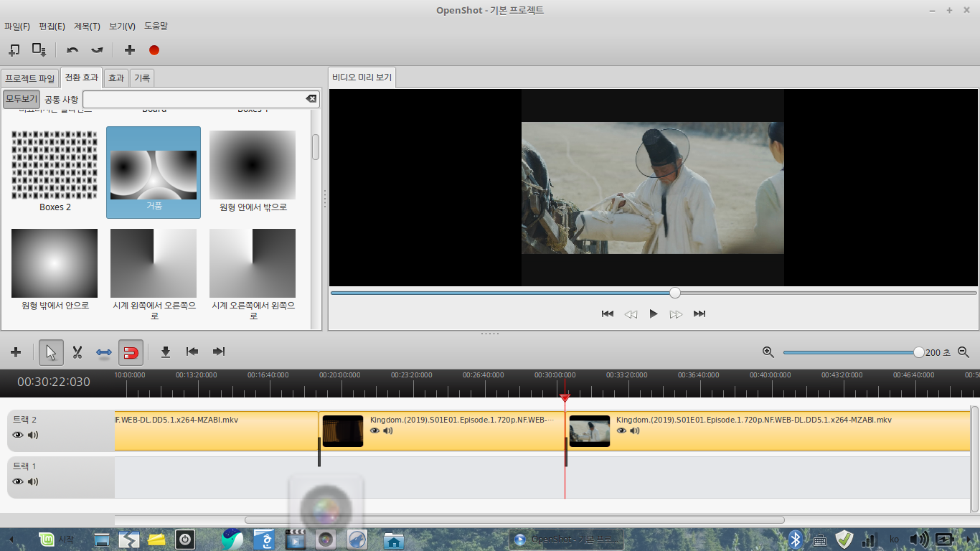Clear the transitions search field

pyautogui.click(x=311, y=99)
